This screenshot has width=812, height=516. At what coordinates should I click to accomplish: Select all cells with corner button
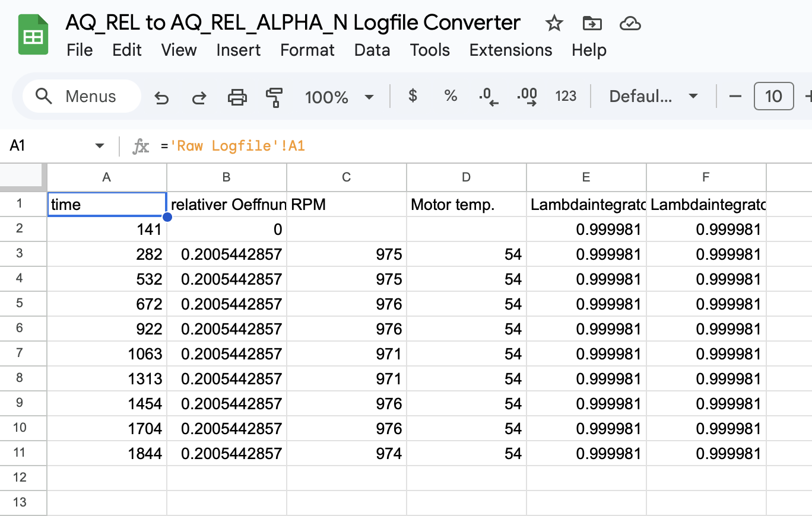pyautogui.click(x=24, y=177)
